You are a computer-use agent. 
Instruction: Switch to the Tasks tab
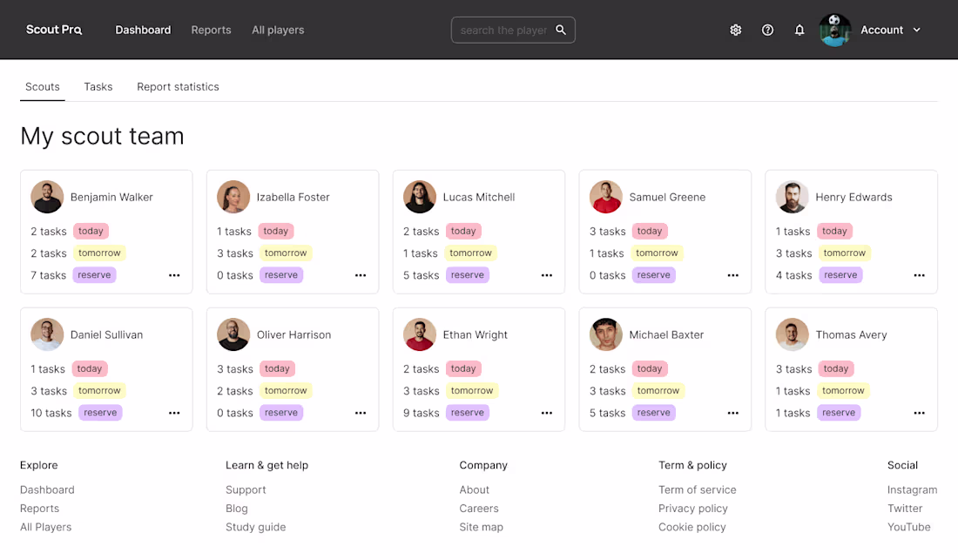tap(98, 86)
